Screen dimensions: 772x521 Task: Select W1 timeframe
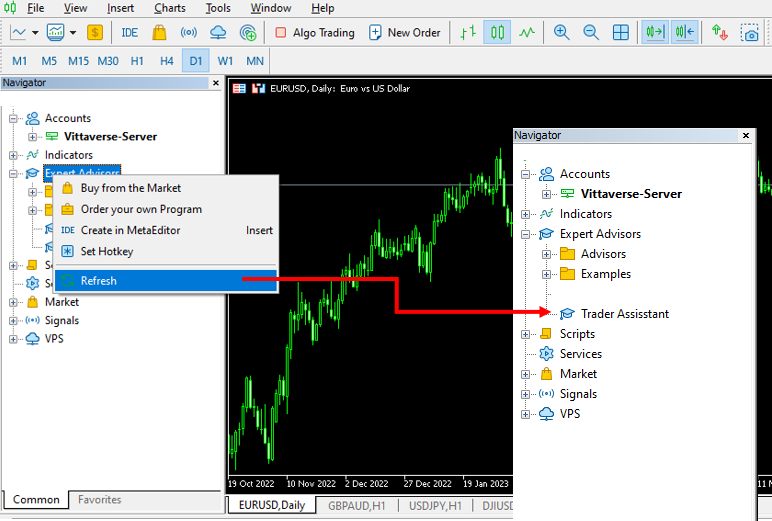click(x=225, y=61)
